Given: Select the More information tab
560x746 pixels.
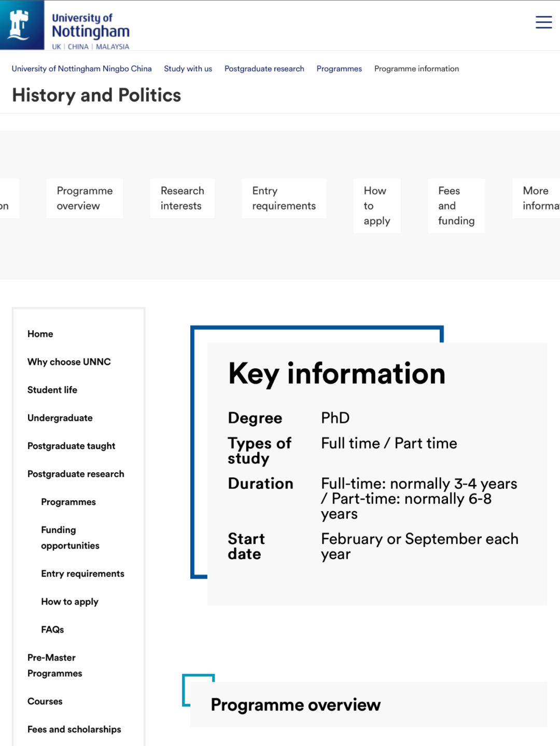Looking at the screenshot, I should [x=537, y=198].
